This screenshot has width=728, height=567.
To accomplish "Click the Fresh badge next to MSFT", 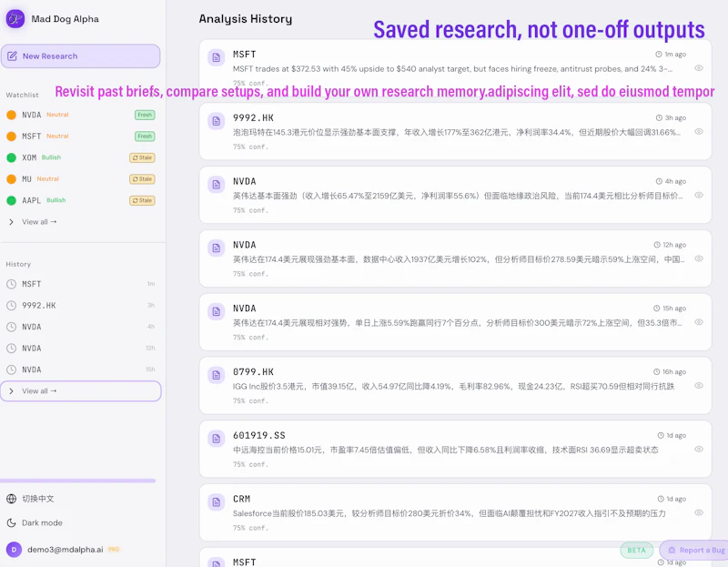I will (145, 136).
